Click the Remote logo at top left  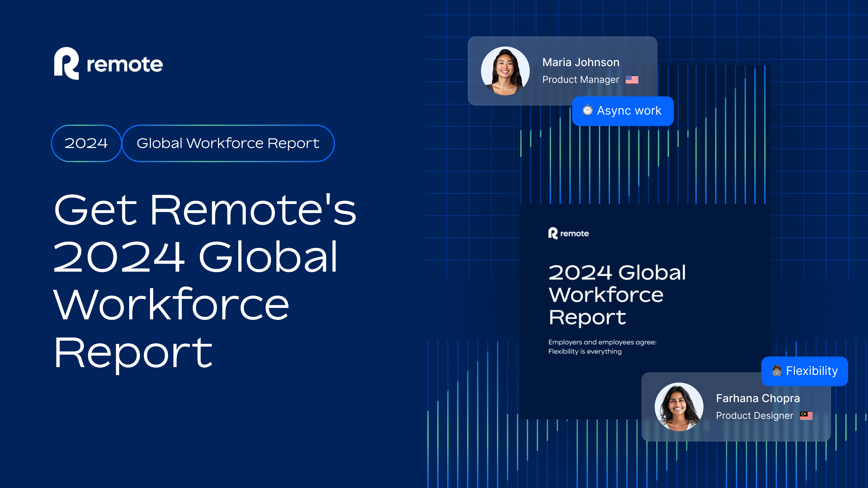point(108,63)
